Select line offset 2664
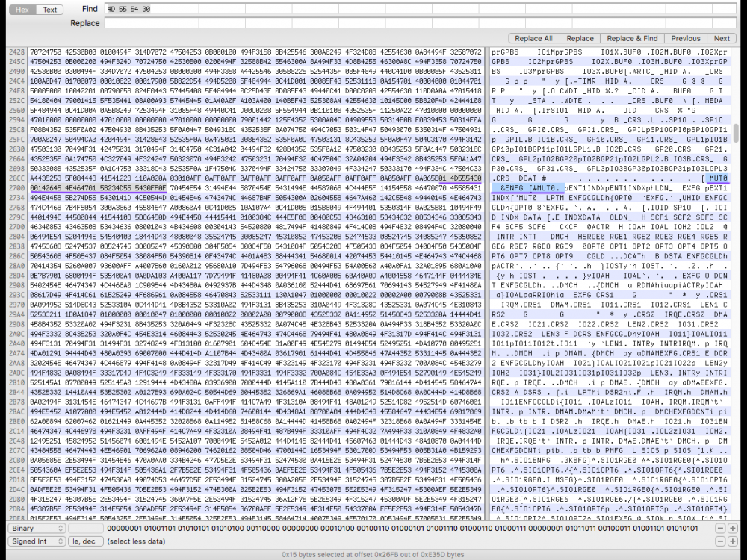Image resolution: width=747 pixels, height=560 pixels. pyautogui.click(x=16, y=158)
